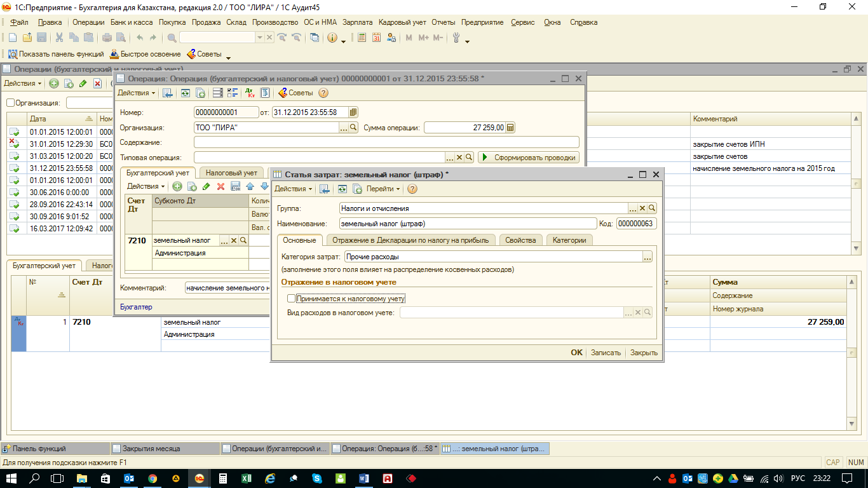Image resolution: width=868 pixels, height=488 pixels.
Task: Click red delete row icon in Операция table toolbar
Action: [221, 186]
